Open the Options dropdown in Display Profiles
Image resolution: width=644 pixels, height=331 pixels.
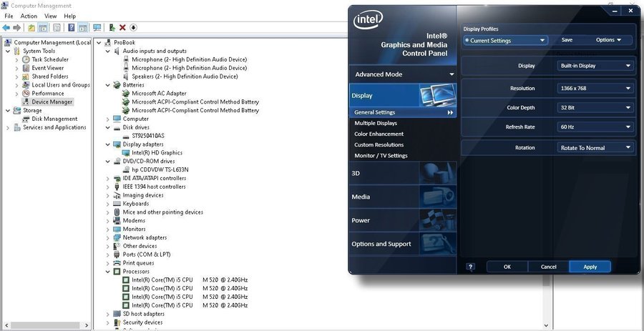click(608, 40)
